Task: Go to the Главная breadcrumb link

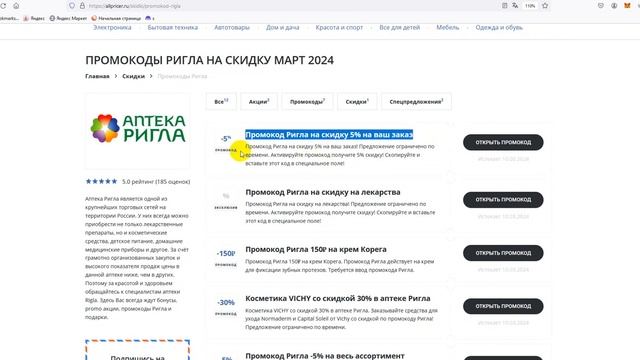Action: (x=97, y=76)
